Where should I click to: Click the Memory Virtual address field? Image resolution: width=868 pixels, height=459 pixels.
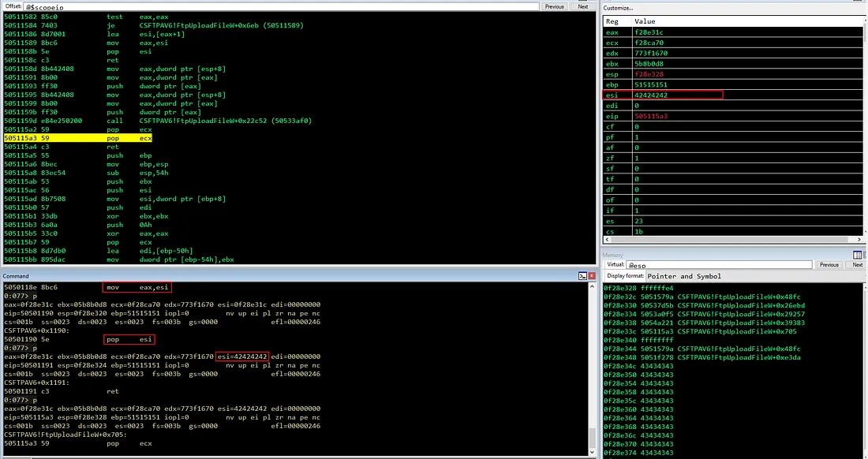(x=719, y=265)
